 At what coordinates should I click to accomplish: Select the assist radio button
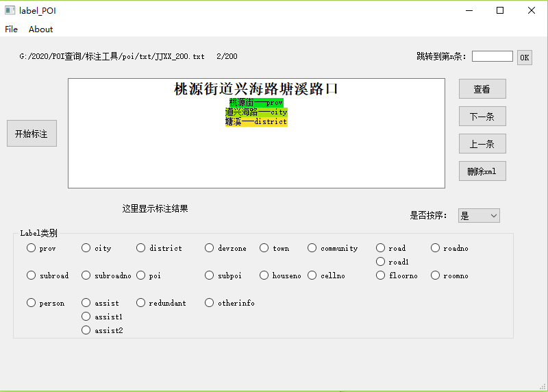click(x=100, y=303)
